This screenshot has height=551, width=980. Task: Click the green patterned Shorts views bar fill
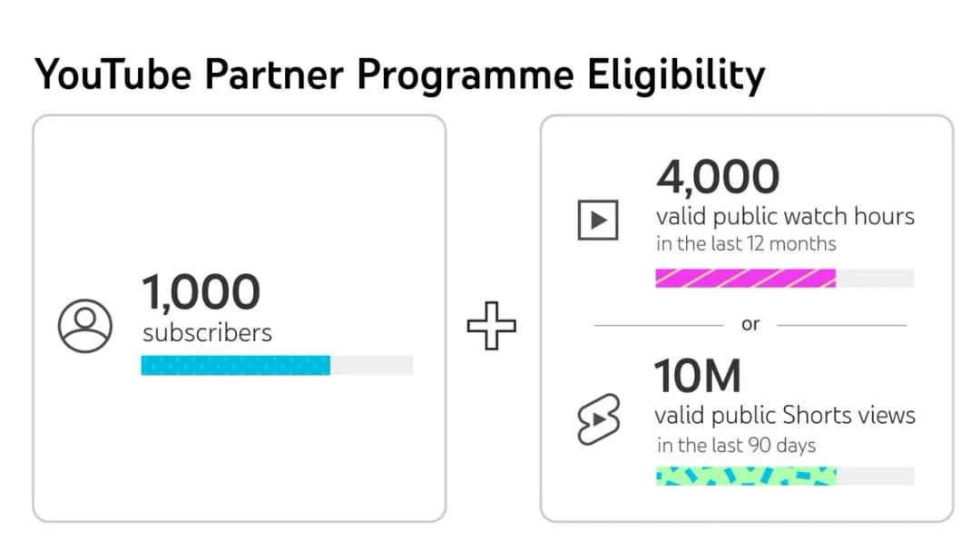(746, 477)
